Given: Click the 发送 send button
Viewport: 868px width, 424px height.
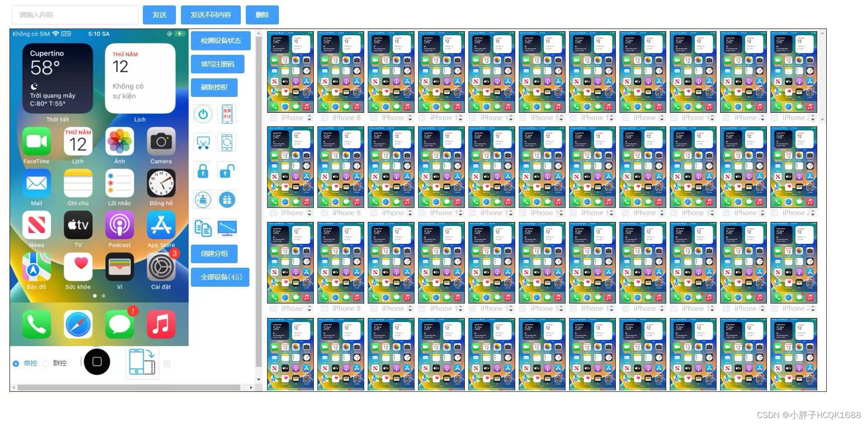Looking at the screenshot, I should (159, 15).
